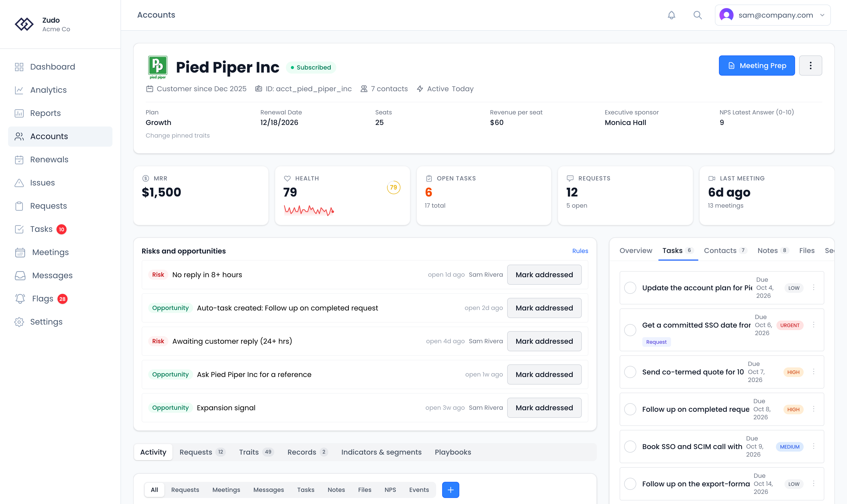
Task: Filter activity by Meetings
Action: point(226,490)
